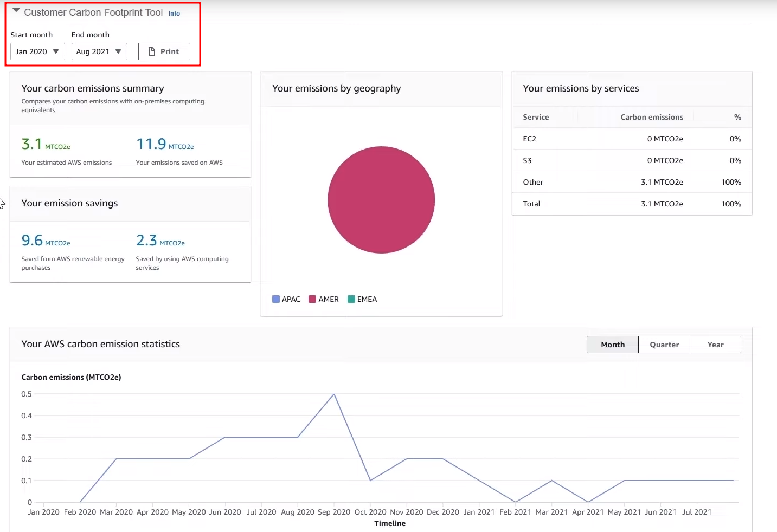Select the S3 row in services table

click(632, 160)
